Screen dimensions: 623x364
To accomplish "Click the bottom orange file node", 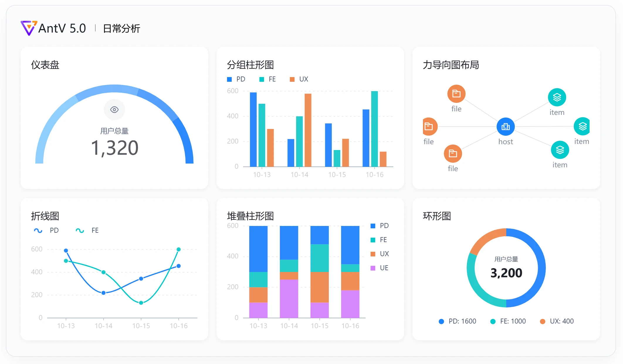I will click(453, 154).
